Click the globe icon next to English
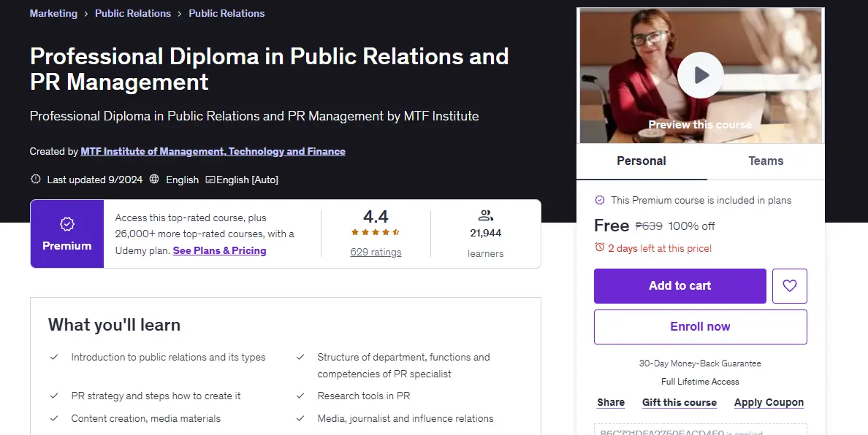 154,179
